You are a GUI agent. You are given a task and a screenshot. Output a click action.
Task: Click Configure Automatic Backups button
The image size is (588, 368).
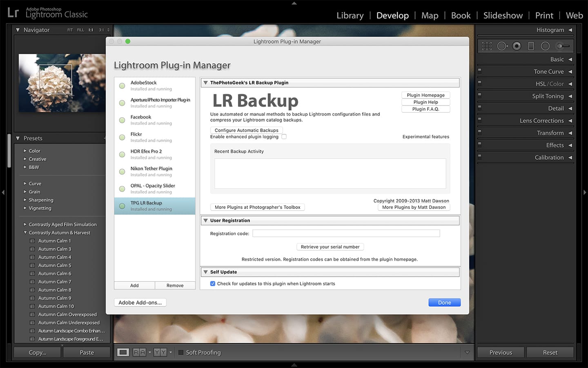point(246,130)
